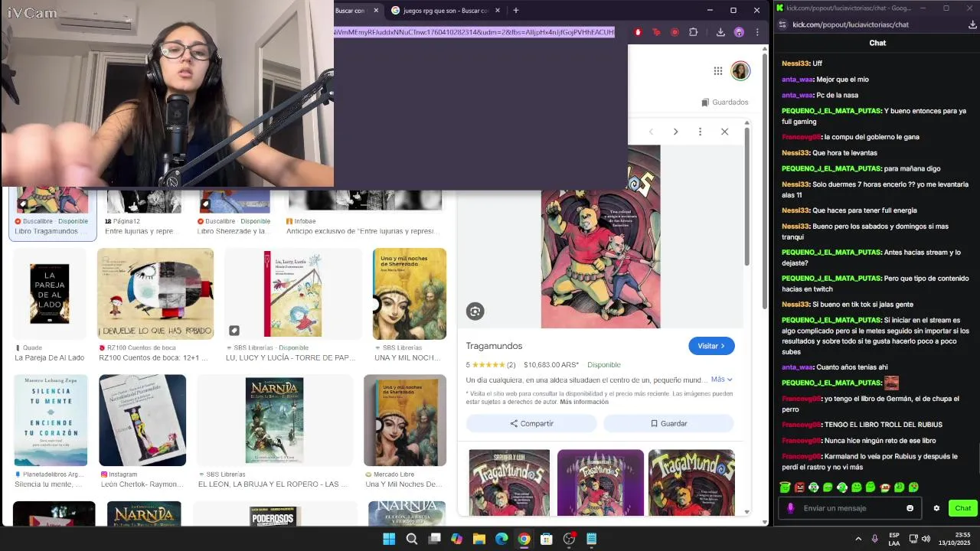Open a new Chrome tab with plus button
The image size is (980, 551).
515,11
